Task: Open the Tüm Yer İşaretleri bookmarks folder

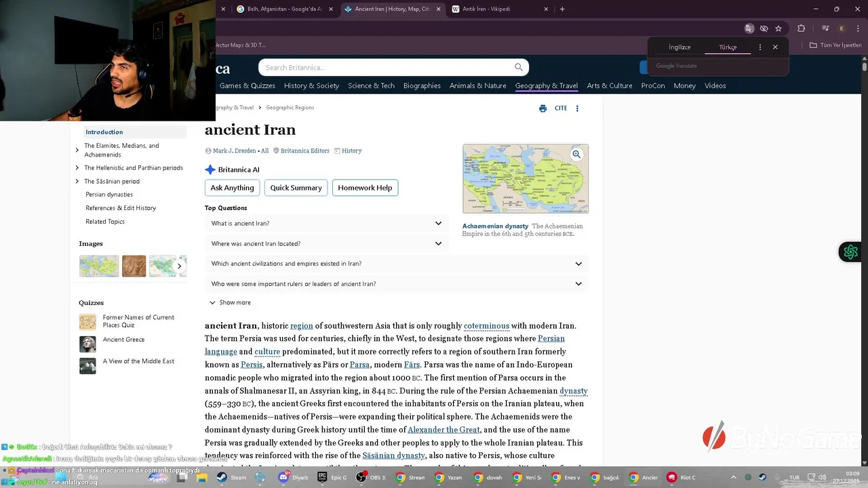Action: [835, 45]
